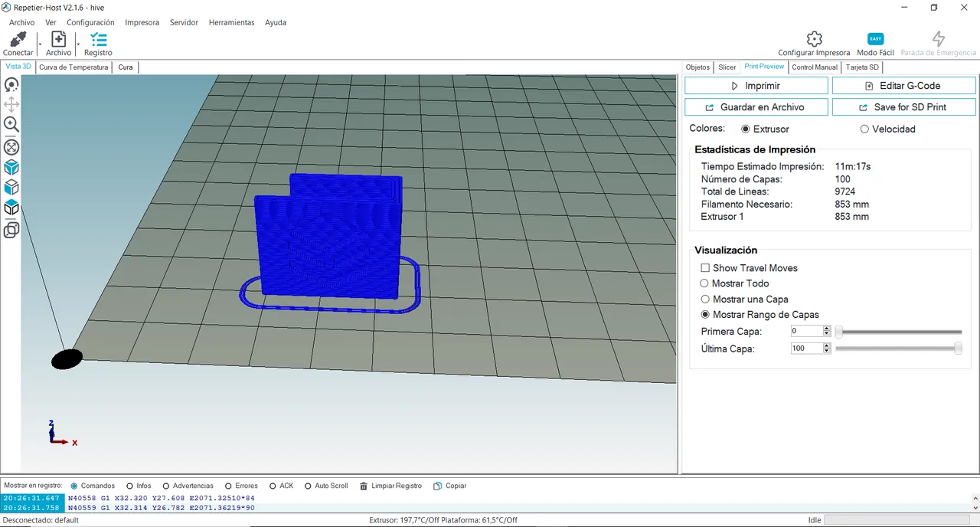Select the Print Preview tab
Viewport: 980px width, 527px height.
[764, 67]
